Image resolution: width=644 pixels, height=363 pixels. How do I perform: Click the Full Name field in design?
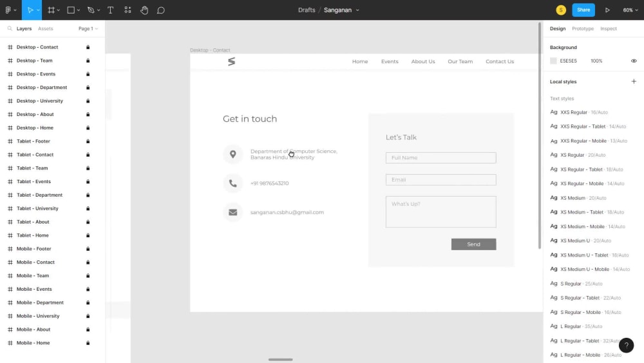tap(440, 158)
